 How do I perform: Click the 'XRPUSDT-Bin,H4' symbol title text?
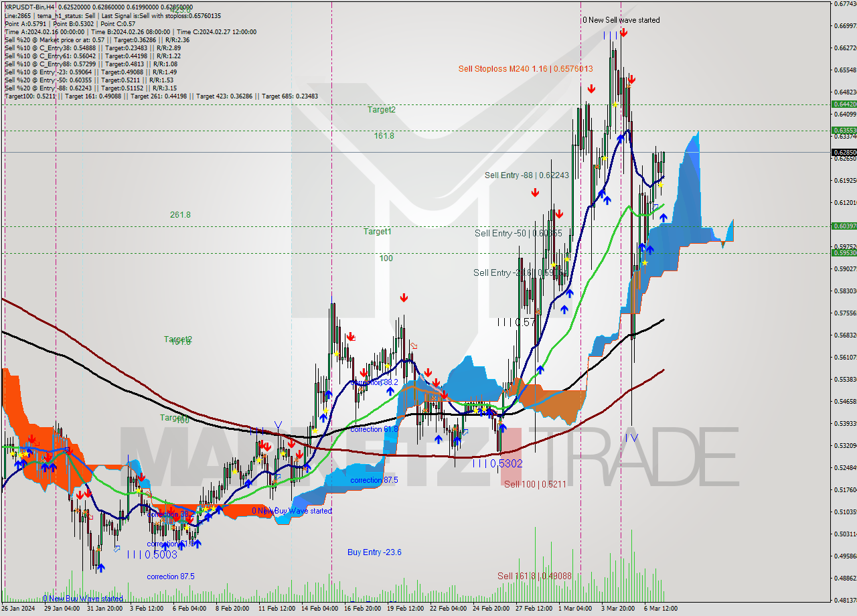pyautogui.click(x=30, y=6)
